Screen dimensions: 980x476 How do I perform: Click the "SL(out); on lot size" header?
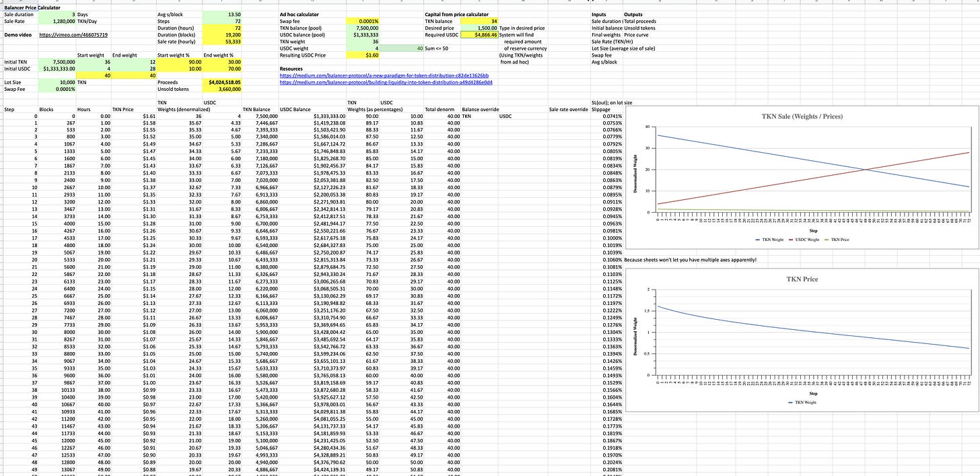pos(612,102)
